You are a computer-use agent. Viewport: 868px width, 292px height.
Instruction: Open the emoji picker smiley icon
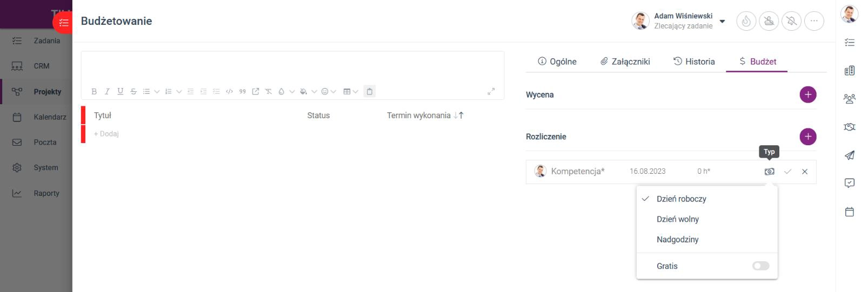pyautogui.click(x=325, y=91)
